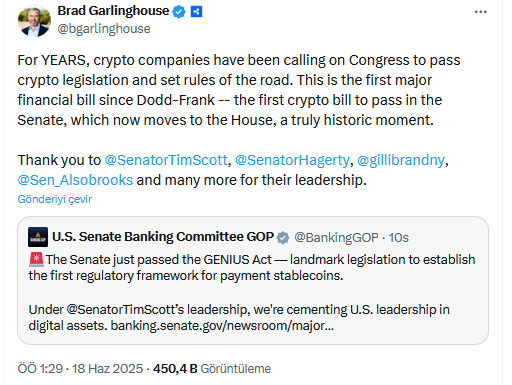Open the banking.senate.gov newsroom link
The width and height of the screenshot is (512, 385).
(x=222, y=326)
